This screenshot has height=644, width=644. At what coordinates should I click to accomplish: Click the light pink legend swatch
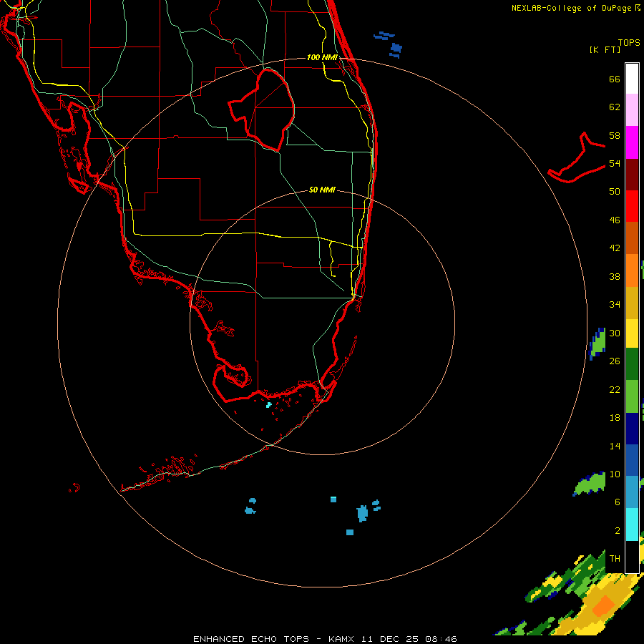632,110
